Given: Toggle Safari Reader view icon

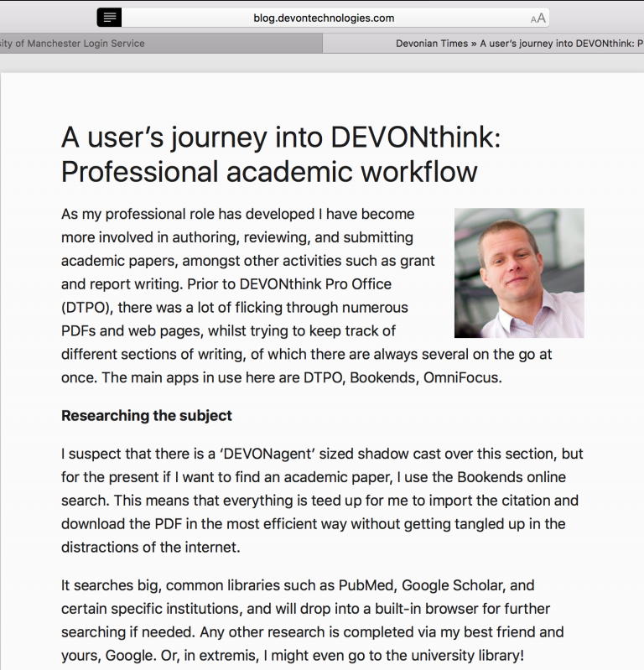Looking at the screenshot, I should (109, 18).
